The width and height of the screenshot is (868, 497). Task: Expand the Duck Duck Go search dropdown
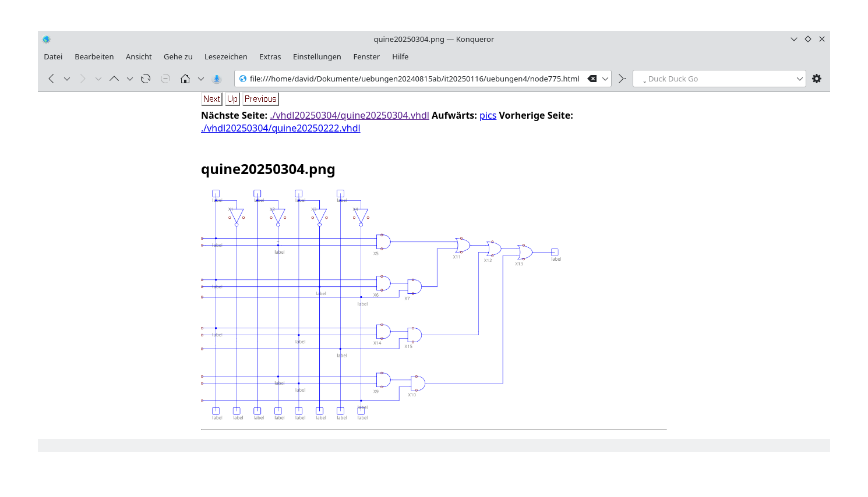(x=799, y=78)
